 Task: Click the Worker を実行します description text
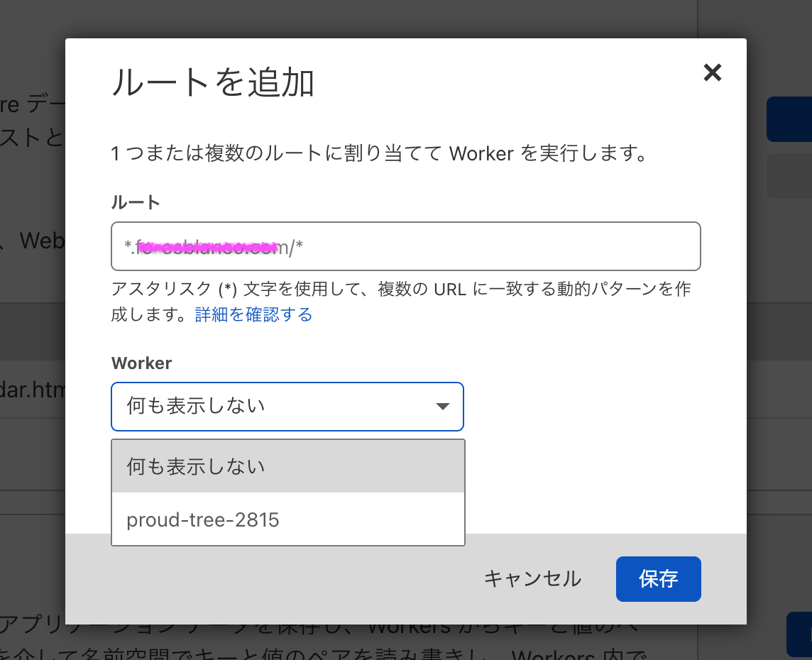click(379, 153)
